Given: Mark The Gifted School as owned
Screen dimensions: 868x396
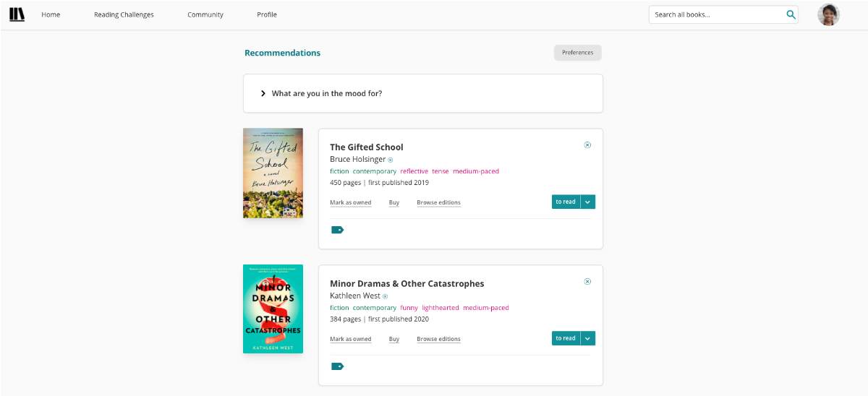Looking at the screenshot, I should (351, 202).
